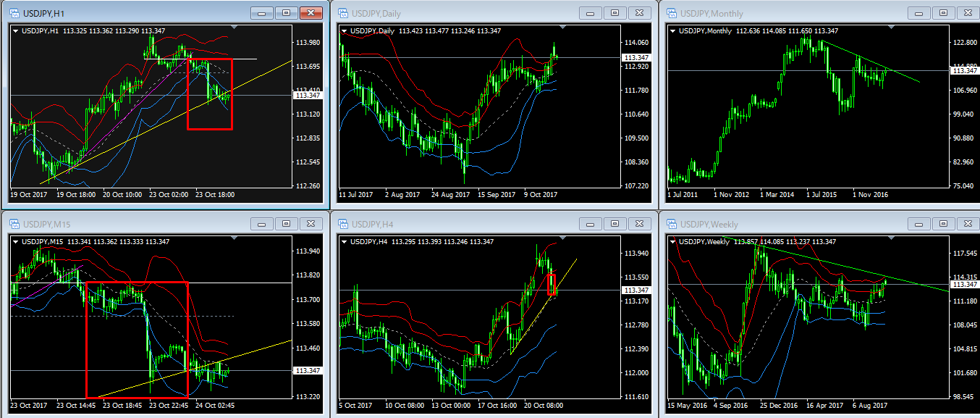Screen dimensions: 980x418
Task: Click the 113.347 price label on Weekly chart
Action: point(963,283)
